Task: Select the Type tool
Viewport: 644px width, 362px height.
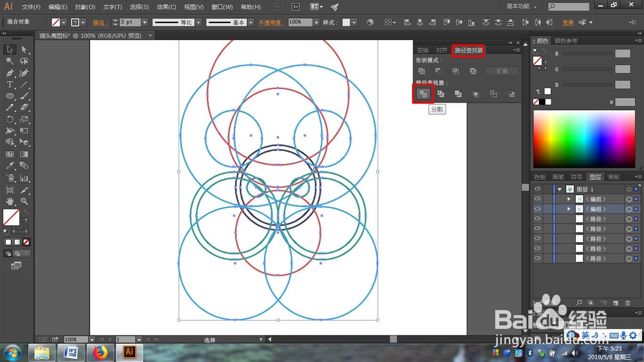Action: [10, 84]
